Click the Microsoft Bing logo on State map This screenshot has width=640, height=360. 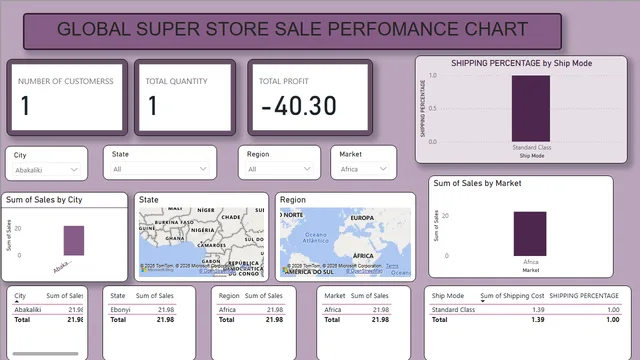pos(157,269)
